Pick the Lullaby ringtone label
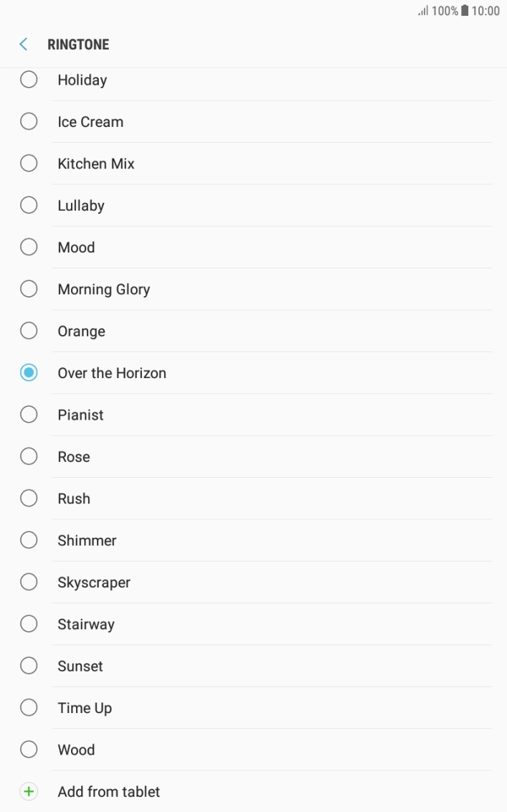Image resolution: width=507 pixels, height=812 pixels. tap(81, 206)
